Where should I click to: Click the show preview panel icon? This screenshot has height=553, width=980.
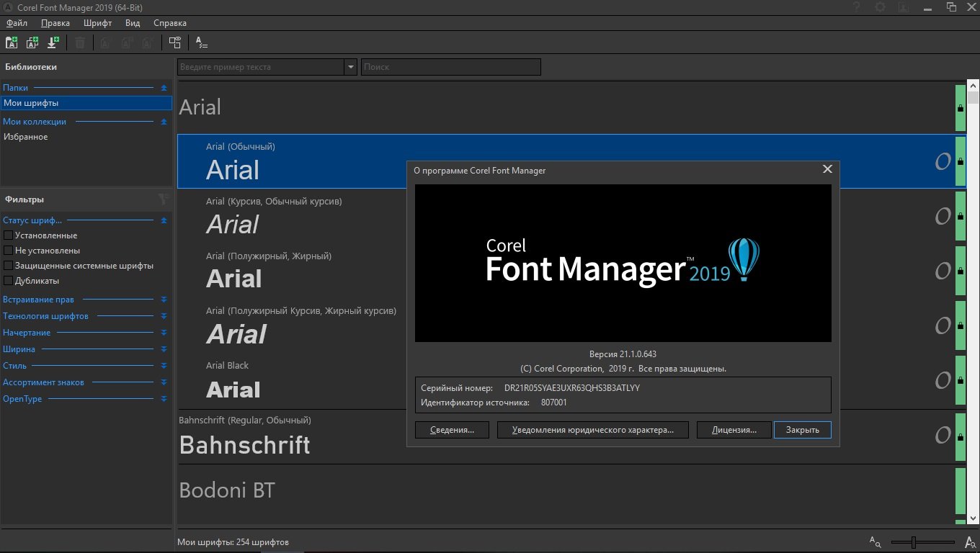pyautogui.click(x=174, y=42)
